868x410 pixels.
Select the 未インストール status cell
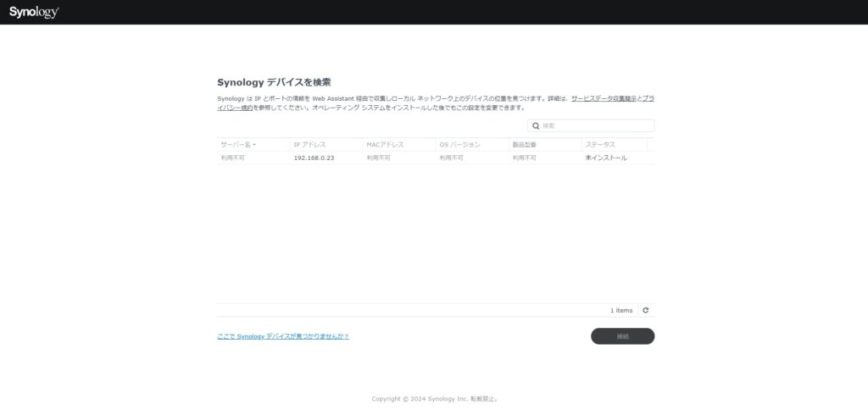pos(606,158)
